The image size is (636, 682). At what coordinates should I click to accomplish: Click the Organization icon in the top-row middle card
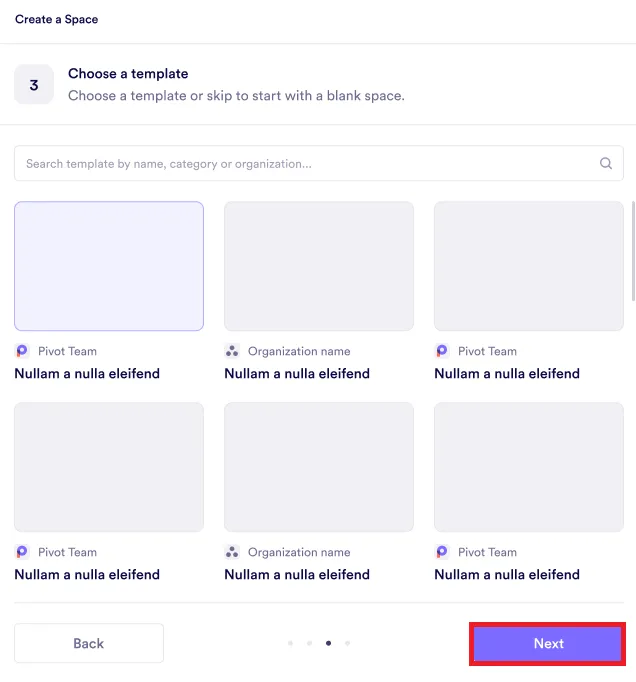point(232,351)
